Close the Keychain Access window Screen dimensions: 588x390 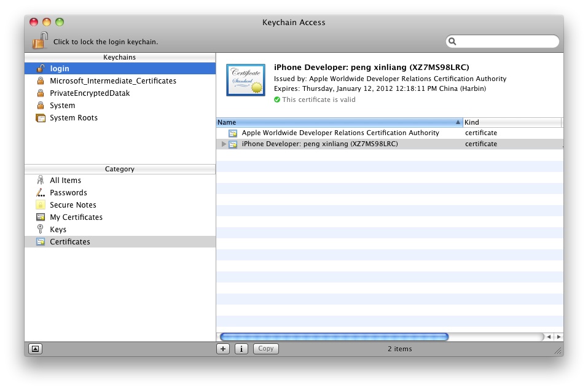tap(34, 22)
